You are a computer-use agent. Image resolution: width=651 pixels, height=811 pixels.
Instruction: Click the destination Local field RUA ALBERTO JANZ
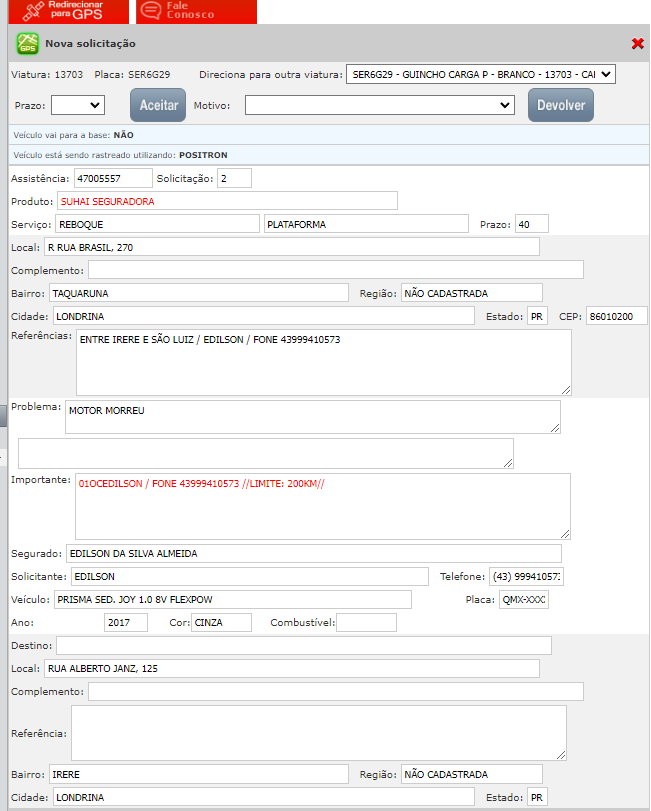[x=291, y=668]
